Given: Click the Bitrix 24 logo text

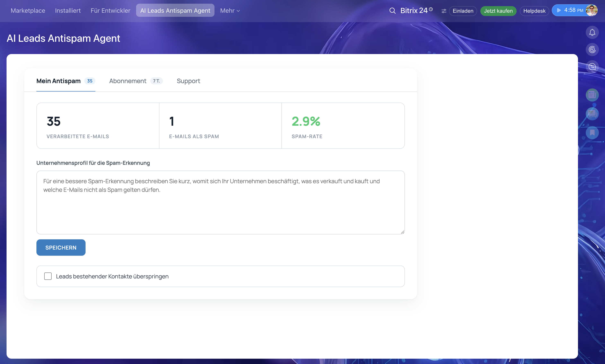Looking at the screenshot, I should [414, 11].
